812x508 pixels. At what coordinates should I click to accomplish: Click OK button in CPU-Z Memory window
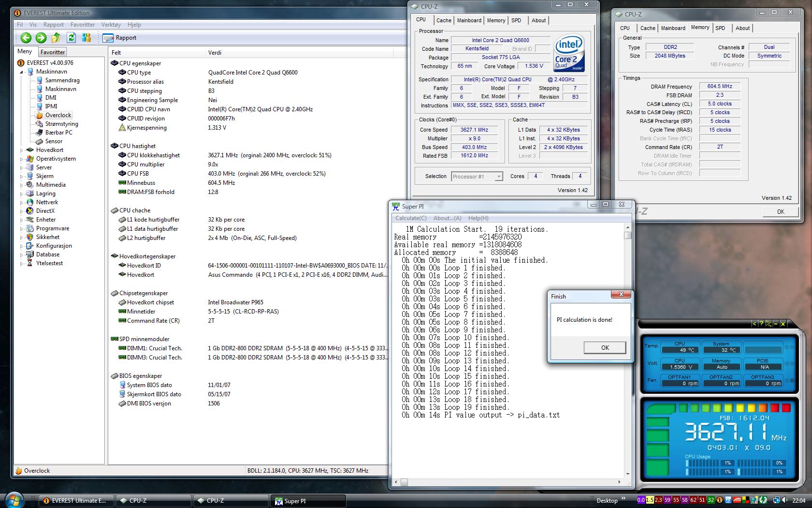781,212
